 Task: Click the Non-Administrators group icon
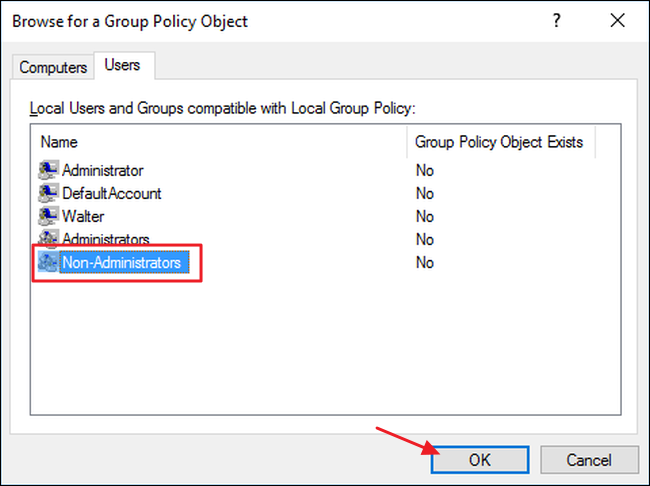48,262
